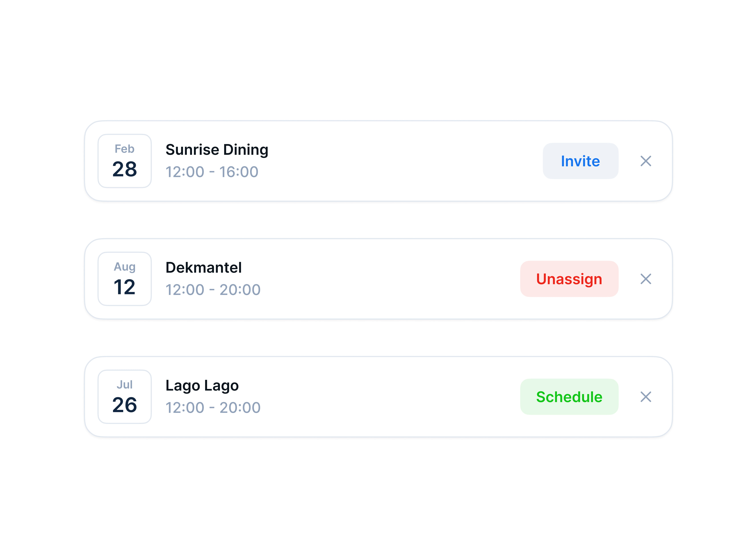Click Unassign on the Dekmantel shift
756x550 pixels.
pos(569,279)
